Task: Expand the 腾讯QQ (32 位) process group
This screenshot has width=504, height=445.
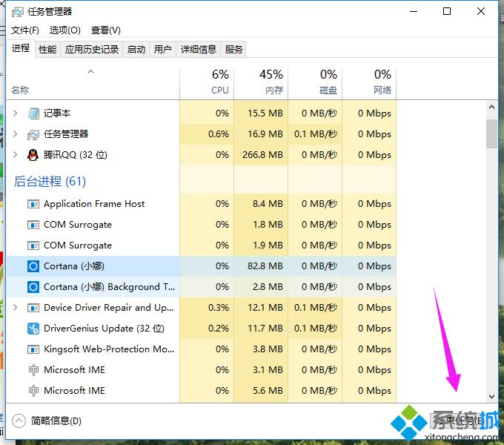Action: click(x=15, y=155)
